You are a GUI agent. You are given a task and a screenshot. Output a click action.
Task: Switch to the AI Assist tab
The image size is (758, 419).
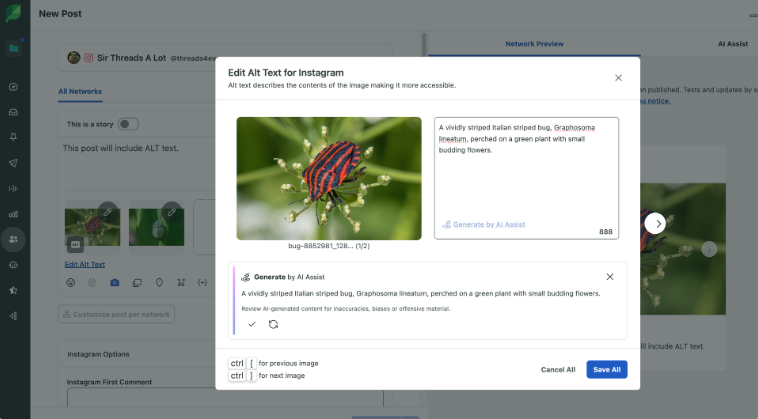coord(732,44)
